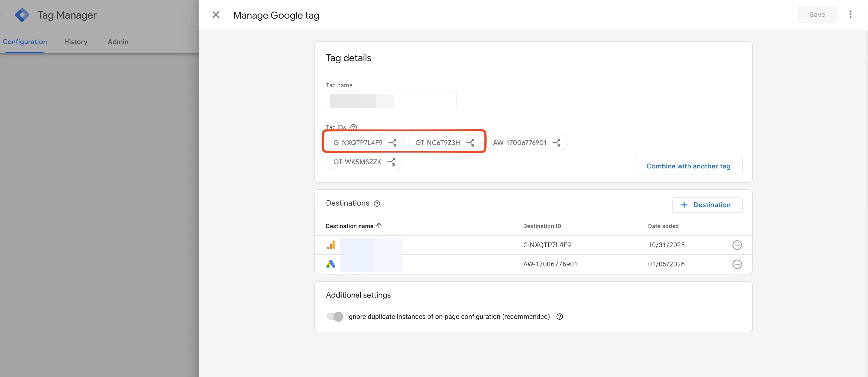Click the split icon on AW-17006776901 chip
868x377 pixels.
[x=557, y=143]
